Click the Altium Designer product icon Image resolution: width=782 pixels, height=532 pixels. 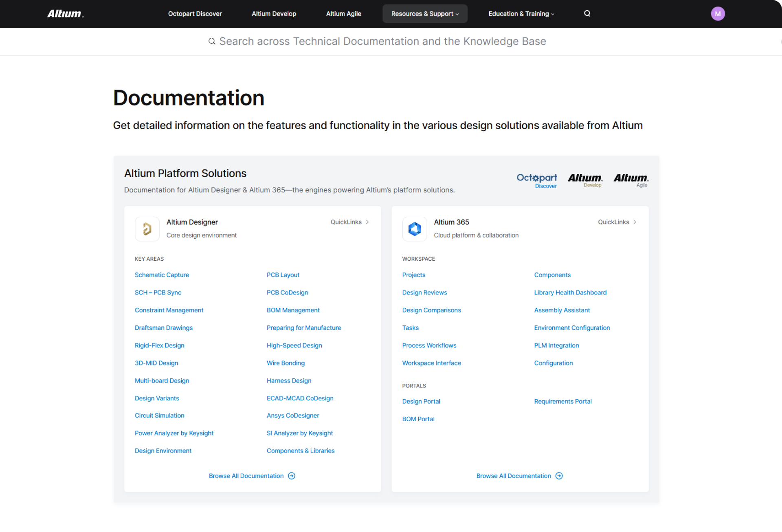click(x=147, y=229)
